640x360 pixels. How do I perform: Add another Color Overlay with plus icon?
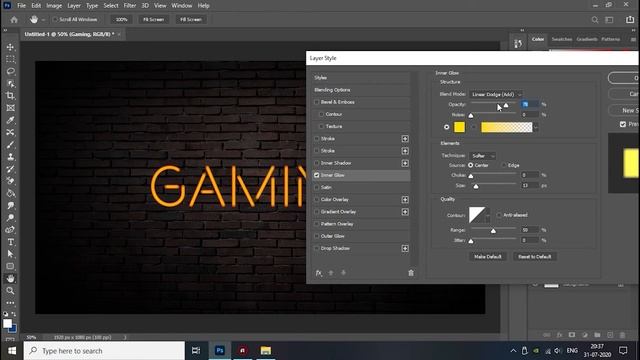pos(405,200)
